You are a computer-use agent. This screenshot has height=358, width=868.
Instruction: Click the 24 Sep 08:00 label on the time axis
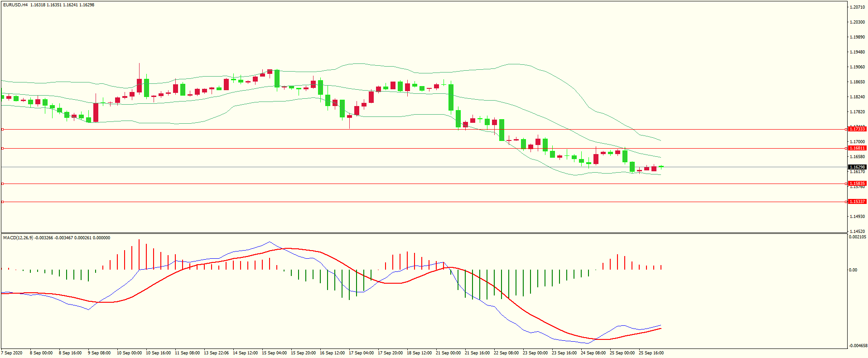pos(593,353)
